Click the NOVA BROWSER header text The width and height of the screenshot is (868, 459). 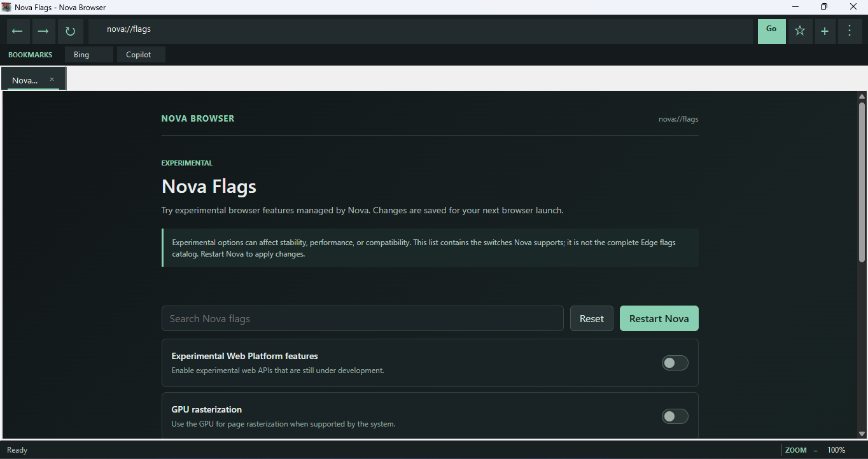point(198,118)
